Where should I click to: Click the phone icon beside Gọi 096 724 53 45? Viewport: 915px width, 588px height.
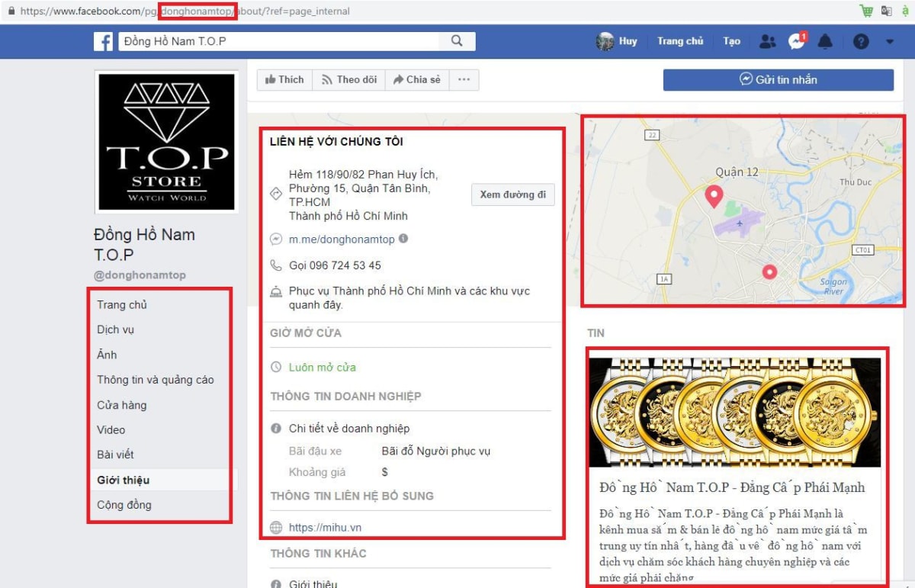click(276, 265)
